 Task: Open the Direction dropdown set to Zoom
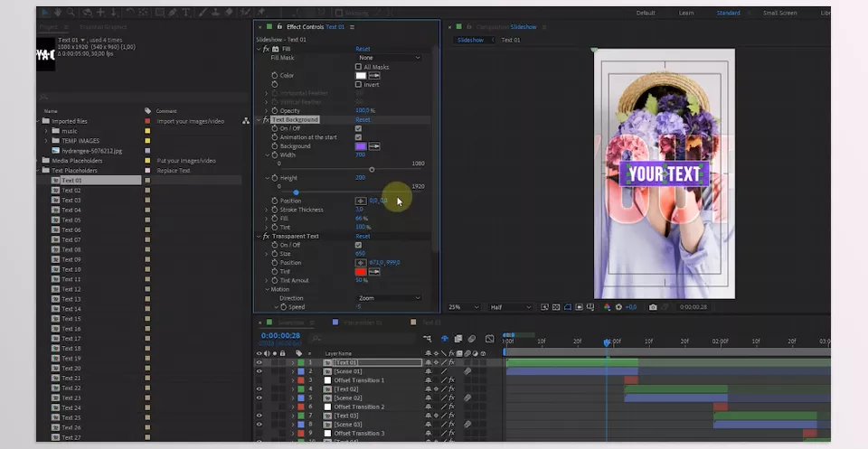(x=389, y=298)
